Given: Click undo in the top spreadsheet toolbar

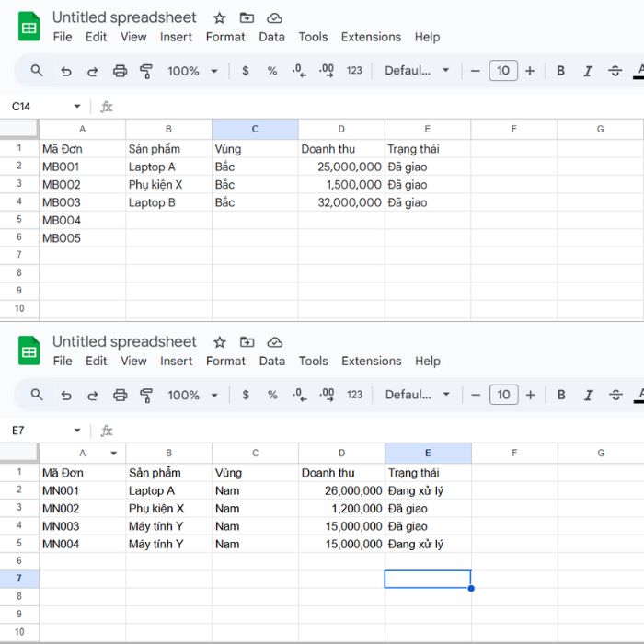Looking at the screenshot, I should pos(65,72).
